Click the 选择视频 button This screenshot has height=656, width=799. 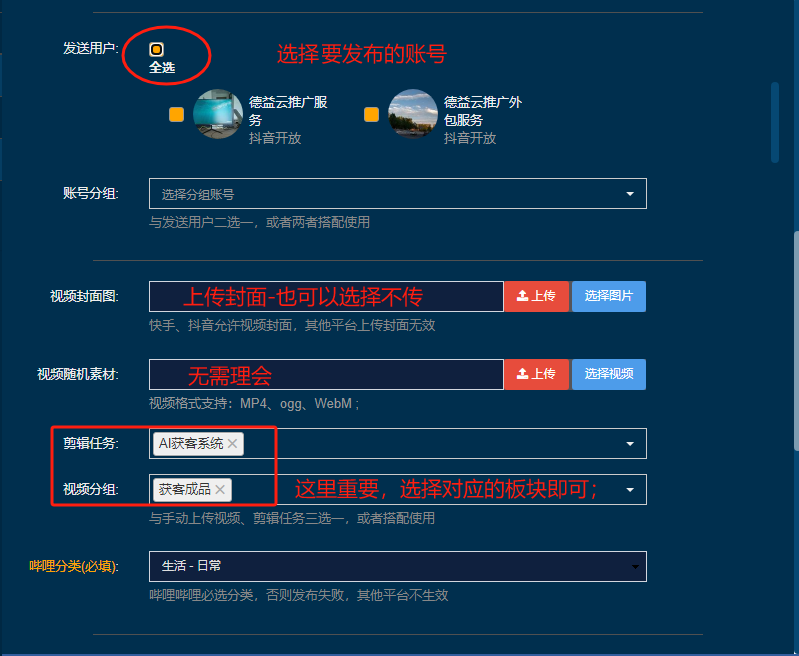(x=609, y=375)
